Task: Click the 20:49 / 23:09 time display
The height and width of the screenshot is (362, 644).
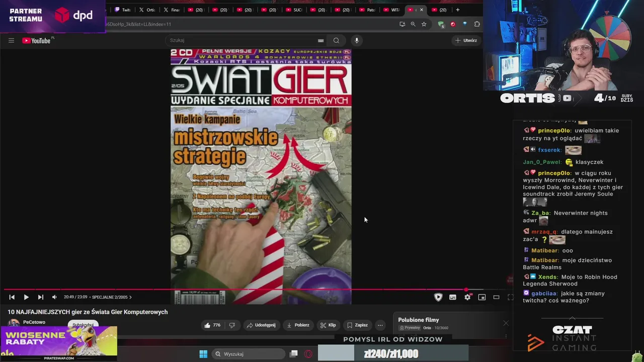Action: tap(75, 297)
